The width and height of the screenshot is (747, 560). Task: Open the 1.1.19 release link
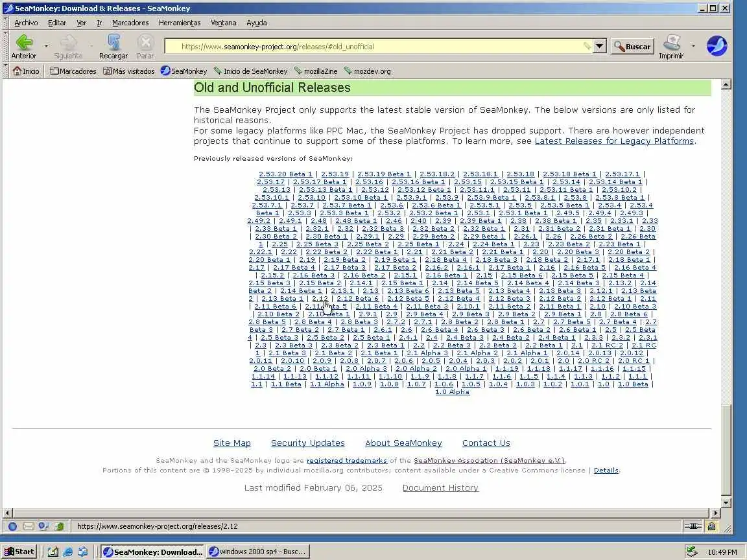(507, 369)
